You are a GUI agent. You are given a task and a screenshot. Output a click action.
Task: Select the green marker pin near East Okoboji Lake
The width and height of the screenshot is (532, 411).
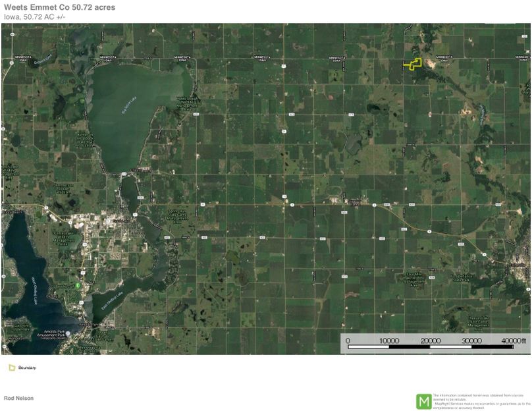click(78, 285)
